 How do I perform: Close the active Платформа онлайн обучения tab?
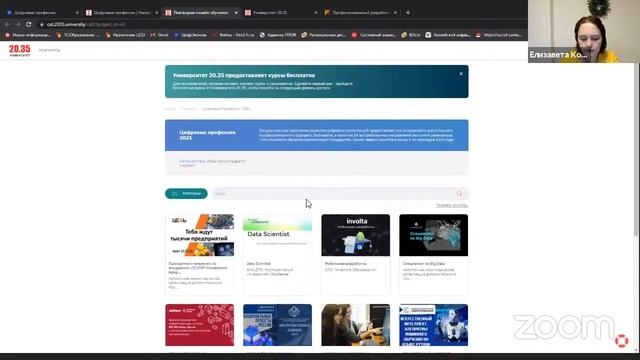point(236,13)
